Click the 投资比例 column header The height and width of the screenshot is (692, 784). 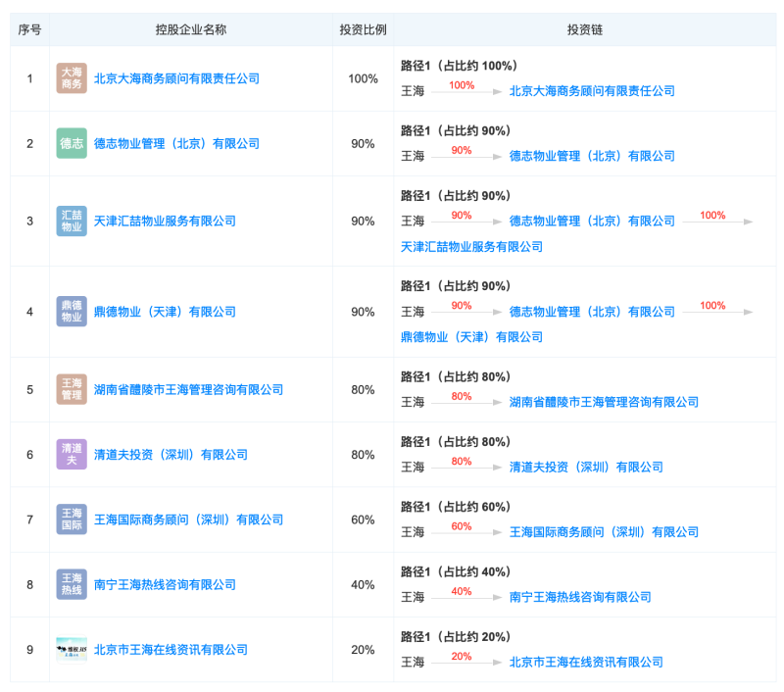coord(363,30)
